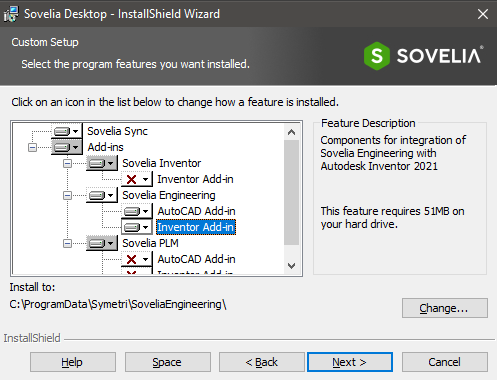
Task: Click the installer icon in the title bar
Action: point(11,14)
